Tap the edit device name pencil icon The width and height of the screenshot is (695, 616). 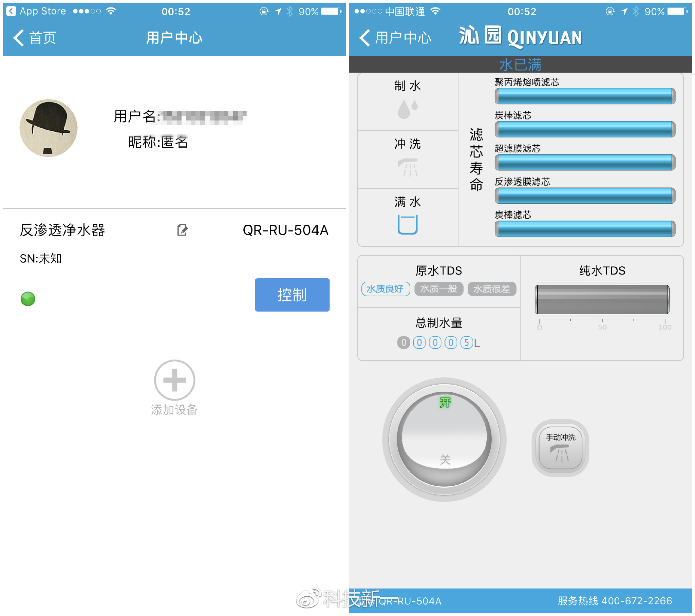(183, 230)
